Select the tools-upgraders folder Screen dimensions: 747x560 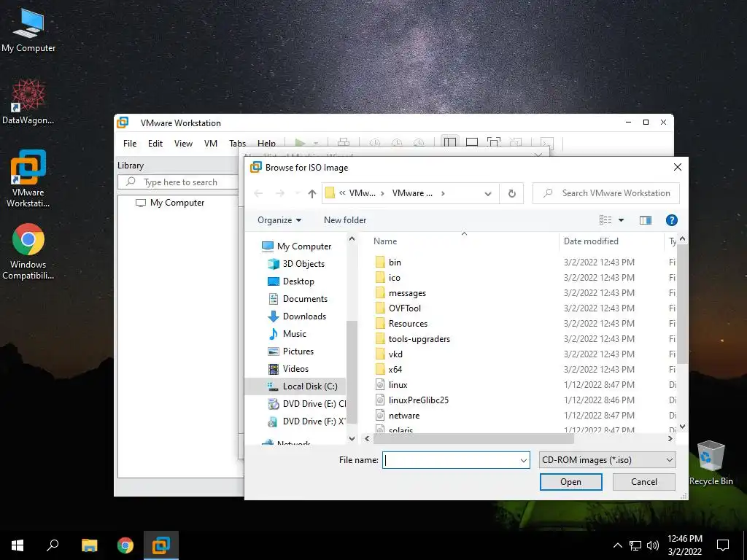pyautogui.click(x=412, y=338)
